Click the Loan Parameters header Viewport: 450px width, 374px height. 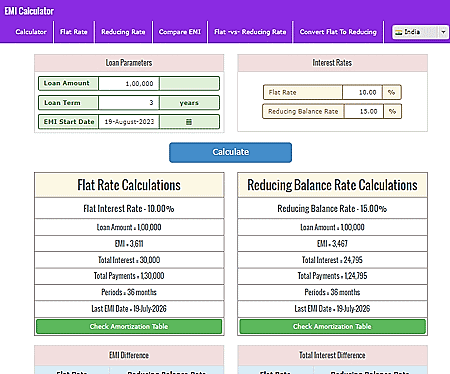tap(129, 63)
